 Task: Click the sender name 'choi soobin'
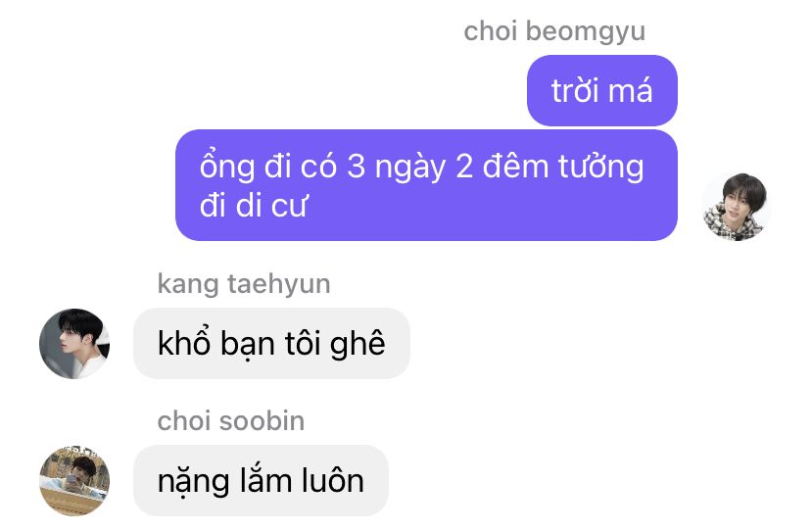tap(231, 420)
